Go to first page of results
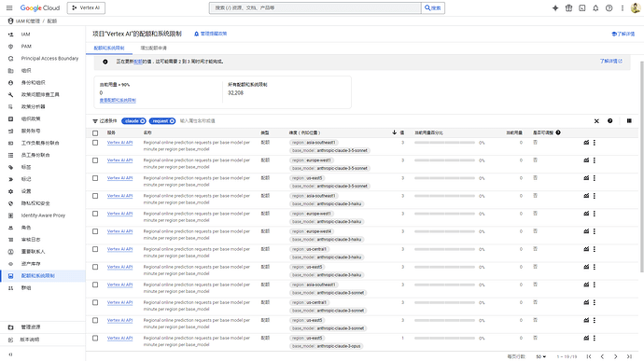Viewport: 644px width, 361px height. tap(589, 356)
